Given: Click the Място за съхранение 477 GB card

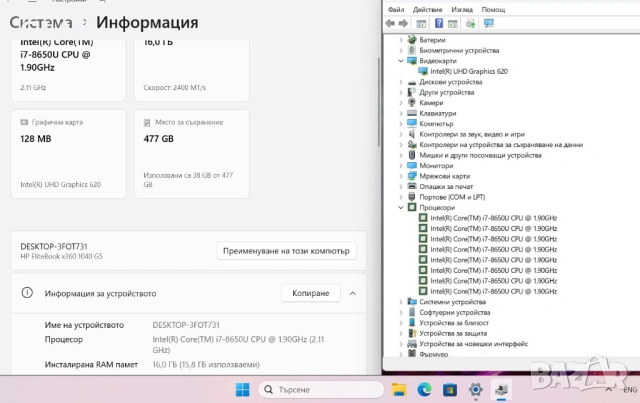Looking at the screenshot, I should pyautogui.click(x=192, y=154).
